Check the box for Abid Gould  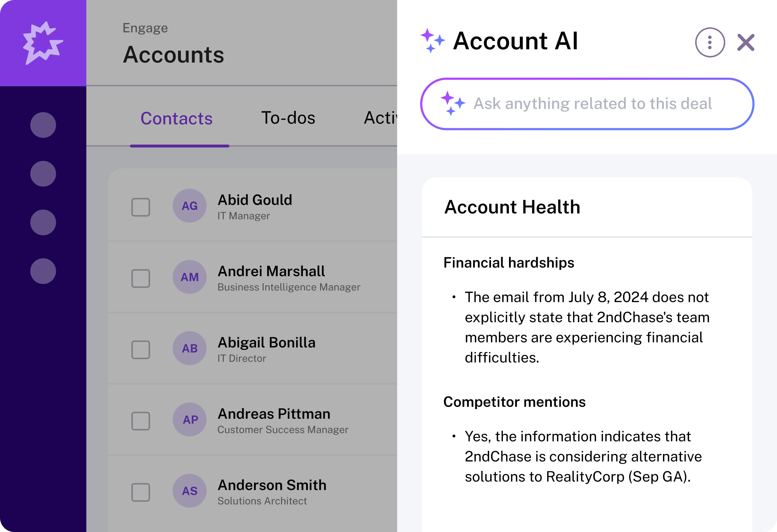(141, 207)
